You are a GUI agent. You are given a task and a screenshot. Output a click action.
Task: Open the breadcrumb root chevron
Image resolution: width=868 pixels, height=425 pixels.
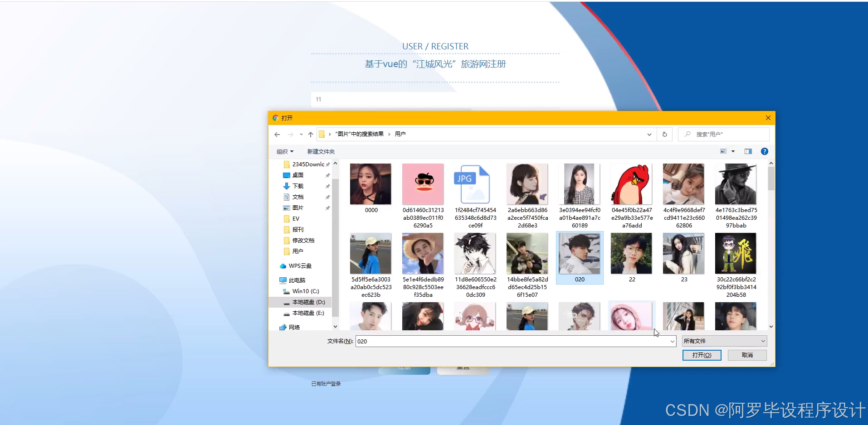[330, 134]
